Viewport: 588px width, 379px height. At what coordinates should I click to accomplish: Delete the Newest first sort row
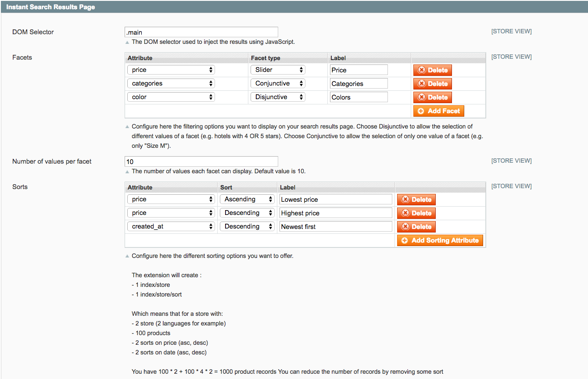point(416,226)
